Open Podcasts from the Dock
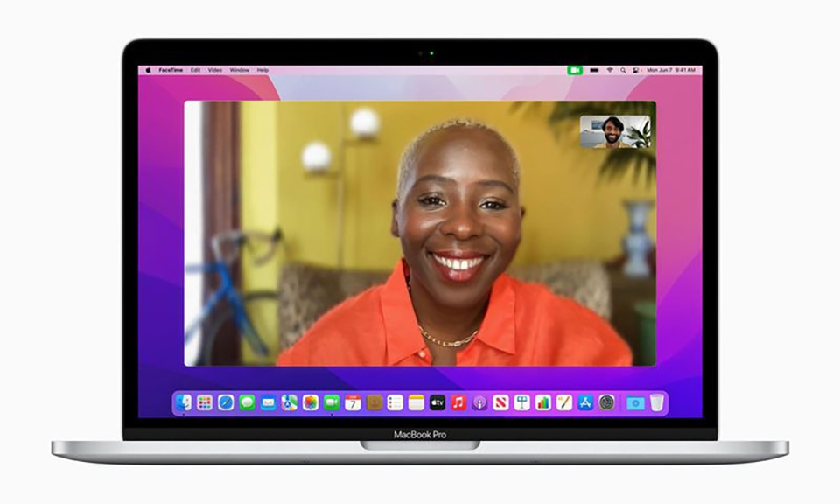The height and width of the screenshot is (504, 840). (x=480, y=403)
